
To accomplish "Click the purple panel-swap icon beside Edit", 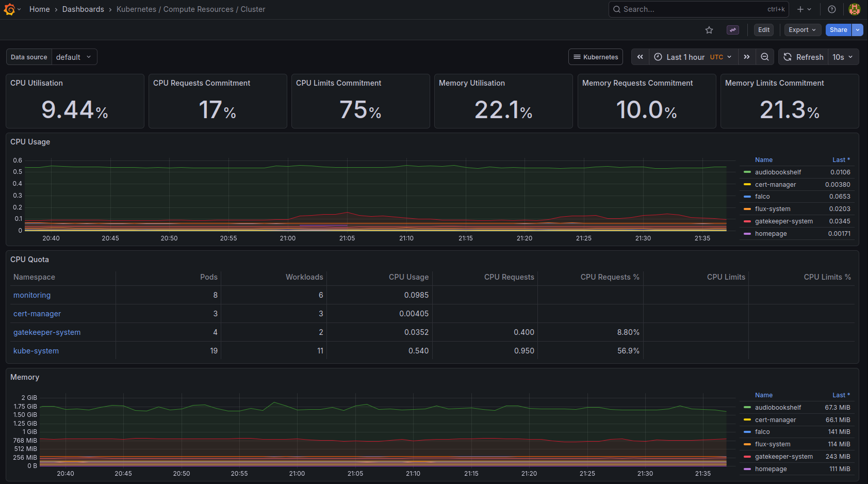I will 733,30.
